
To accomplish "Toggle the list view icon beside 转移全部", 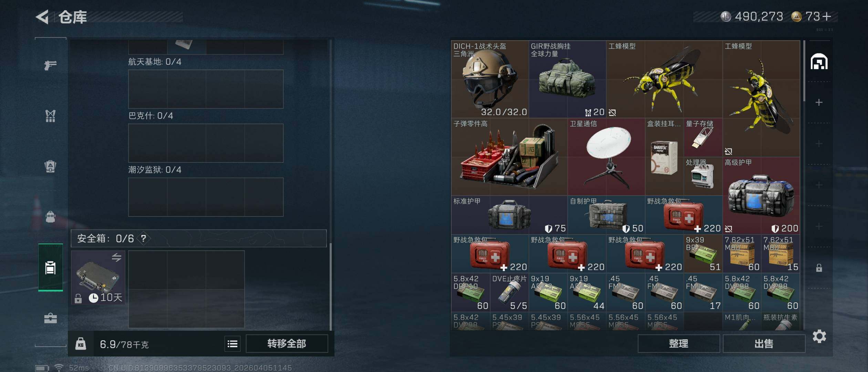I will pyautogui.click(x=232, y=344).
